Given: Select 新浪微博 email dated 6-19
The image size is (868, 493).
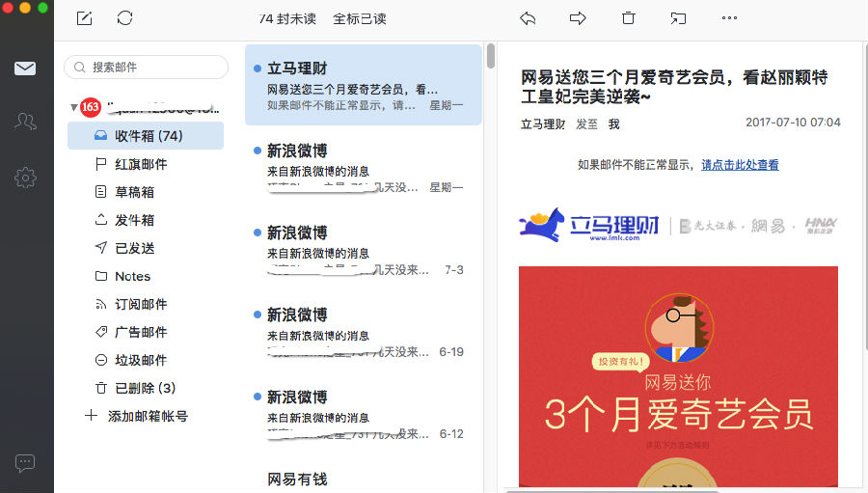Looking at the screenshot, I should click(364, 331).
